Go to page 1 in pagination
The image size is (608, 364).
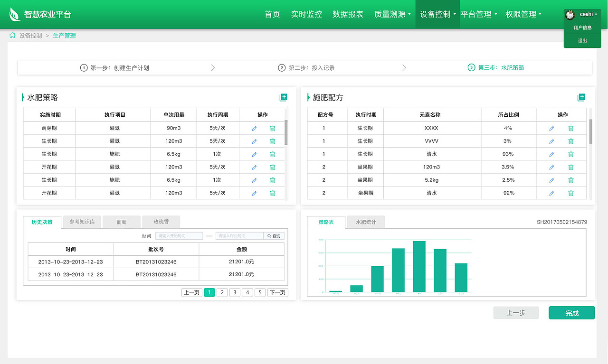tap(209, 292)
